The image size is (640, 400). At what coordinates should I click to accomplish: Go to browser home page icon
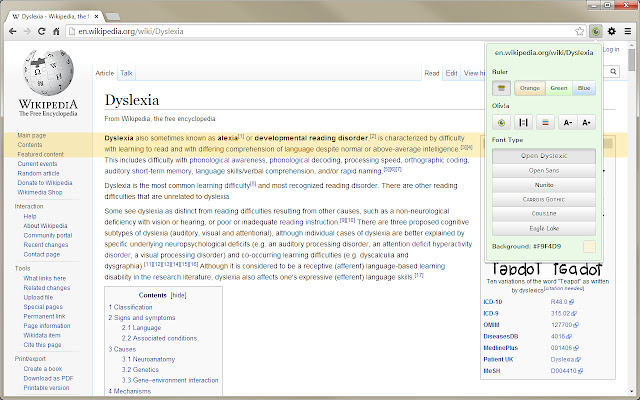[56, 31]
